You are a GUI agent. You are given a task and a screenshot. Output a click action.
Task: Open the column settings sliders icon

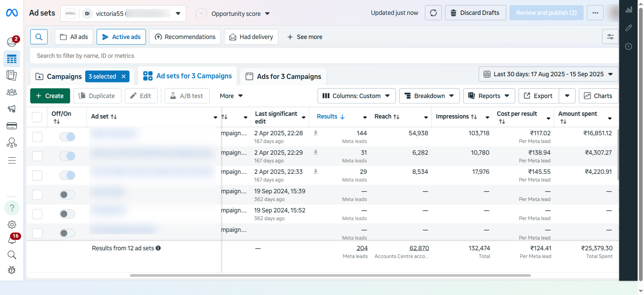(x=610, y=37)
